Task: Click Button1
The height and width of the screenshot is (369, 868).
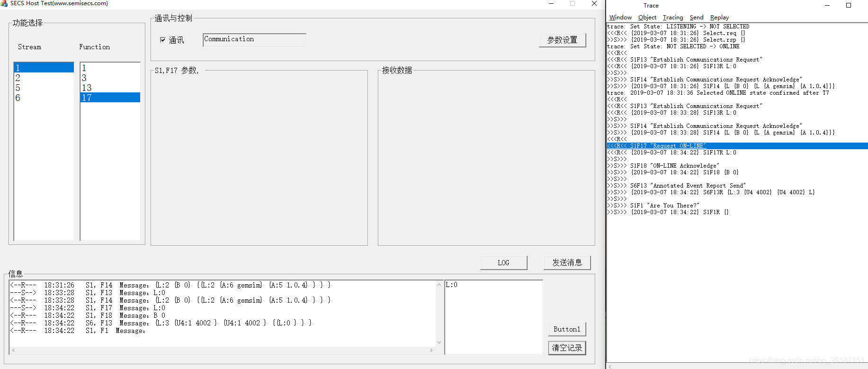Action: point(567,329)
